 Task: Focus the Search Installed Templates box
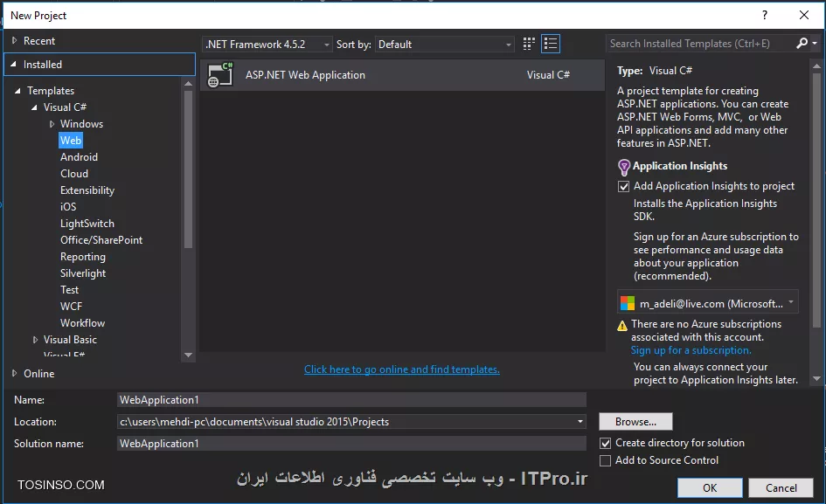pos(701,43)
